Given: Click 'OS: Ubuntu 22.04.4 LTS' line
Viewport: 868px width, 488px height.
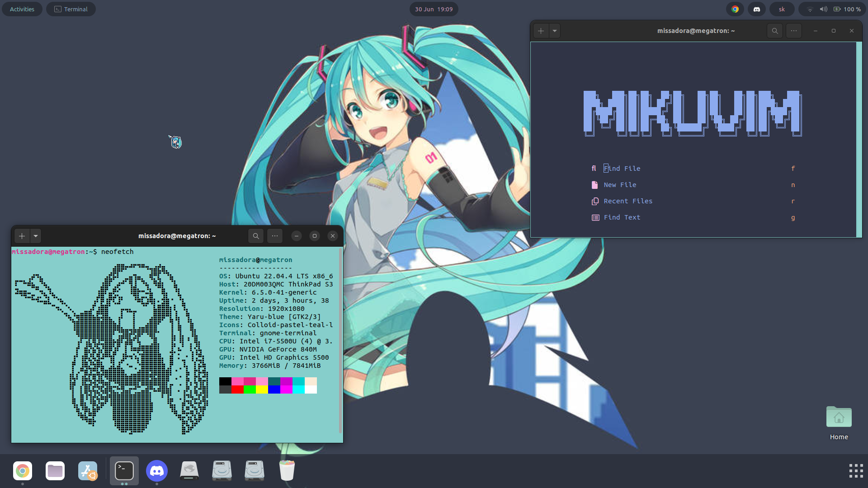Looking at the screenshot, I should (276, 276).
